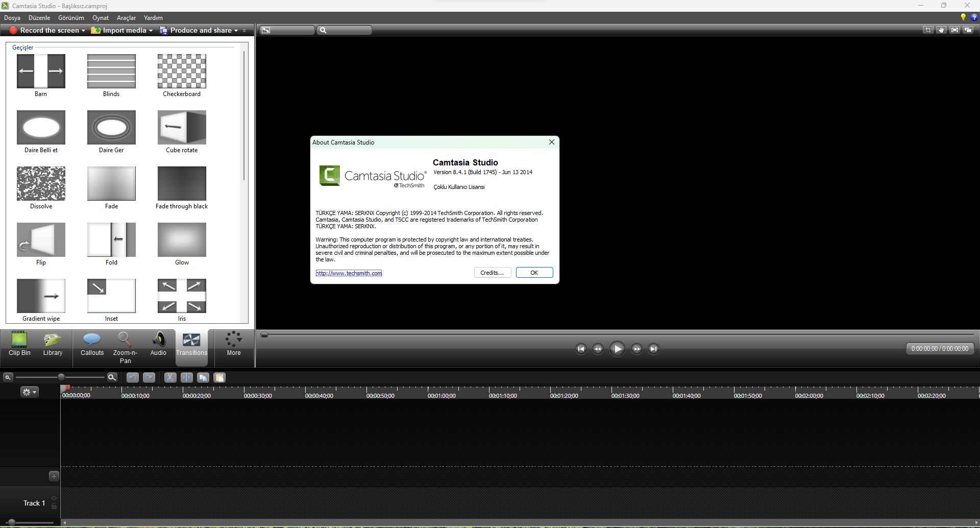Jump to next clip
Viewport: 980px width, 528px height.
[x=653, y=349]
